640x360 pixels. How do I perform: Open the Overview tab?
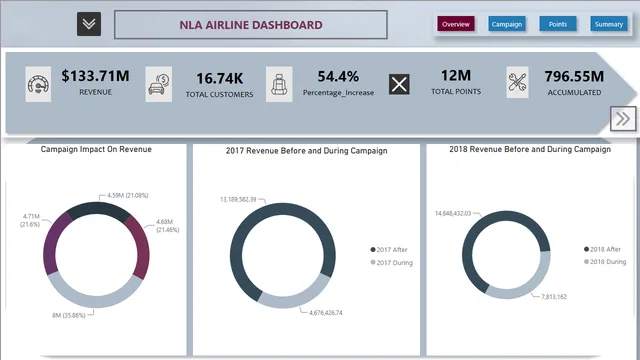click(x=456, y=24)
